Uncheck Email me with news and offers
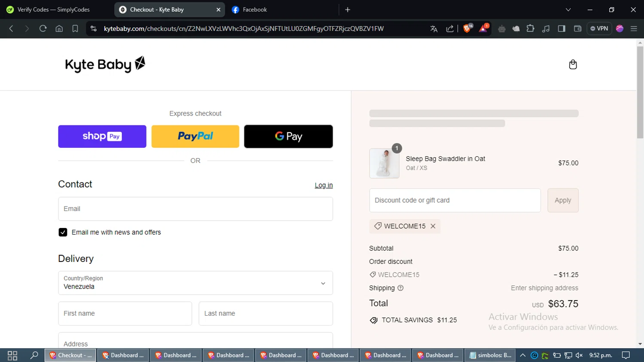The height and width of the screenshot is (362, 644). [x=63, y=232]
